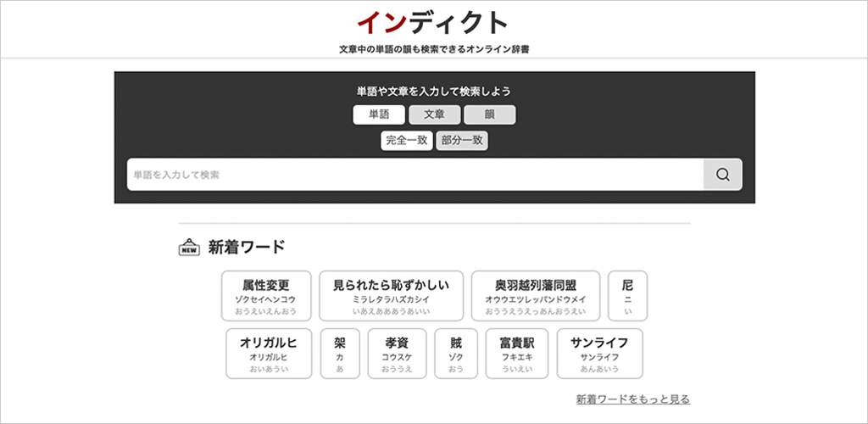Select the 架 word card

[340, 354]
